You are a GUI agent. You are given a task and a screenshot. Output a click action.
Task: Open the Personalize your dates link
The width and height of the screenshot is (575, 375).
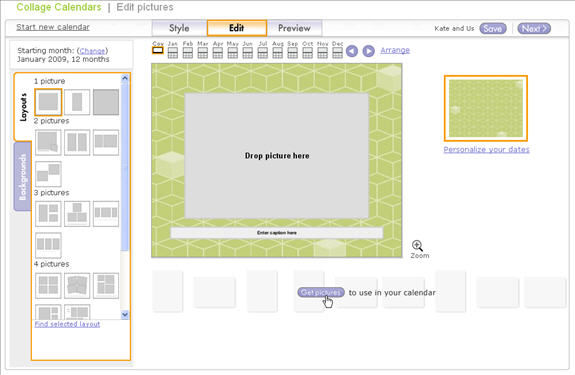(486, 149)
